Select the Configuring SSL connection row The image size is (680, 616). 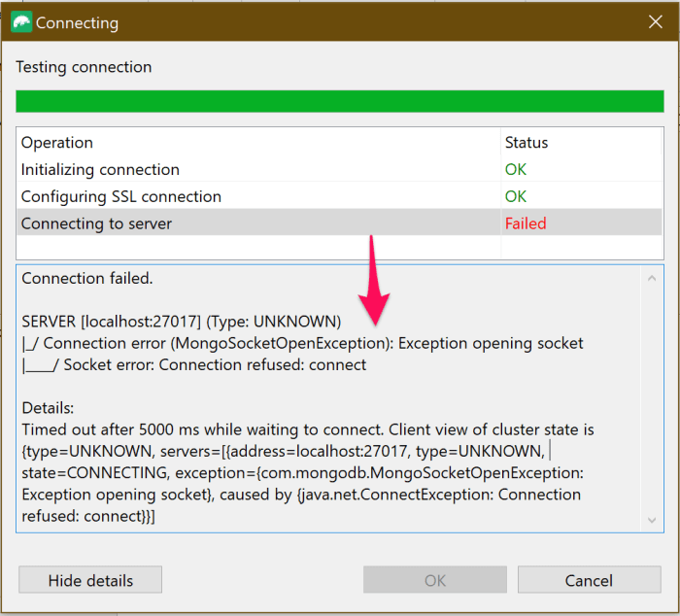pos(340,196)
